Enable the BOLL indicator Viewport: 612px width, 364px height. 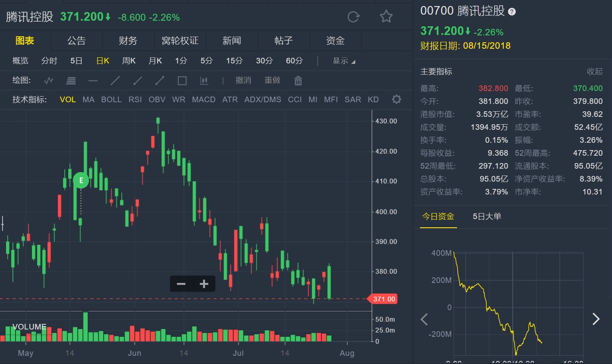pos(111,100)
